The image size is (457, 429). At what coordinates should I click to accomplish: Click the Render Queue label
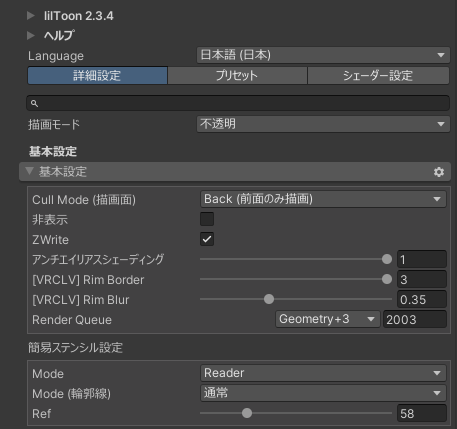72,320
